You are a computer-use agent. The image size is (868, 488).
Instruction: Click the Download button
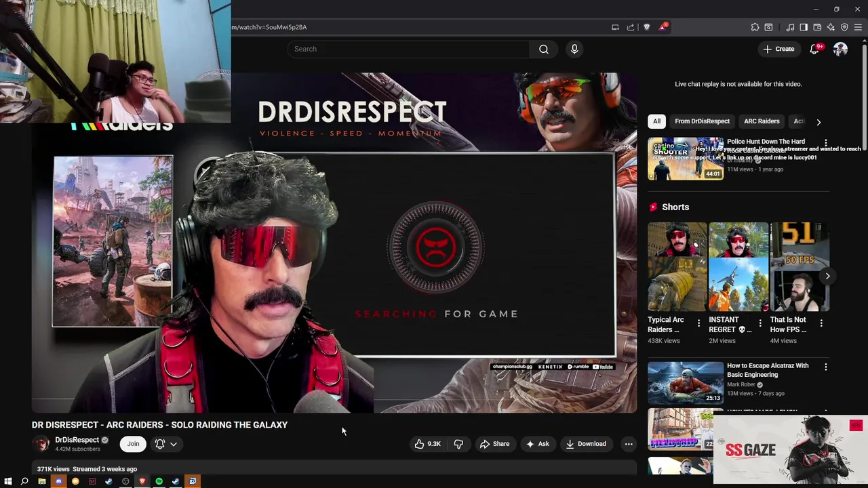587,444
